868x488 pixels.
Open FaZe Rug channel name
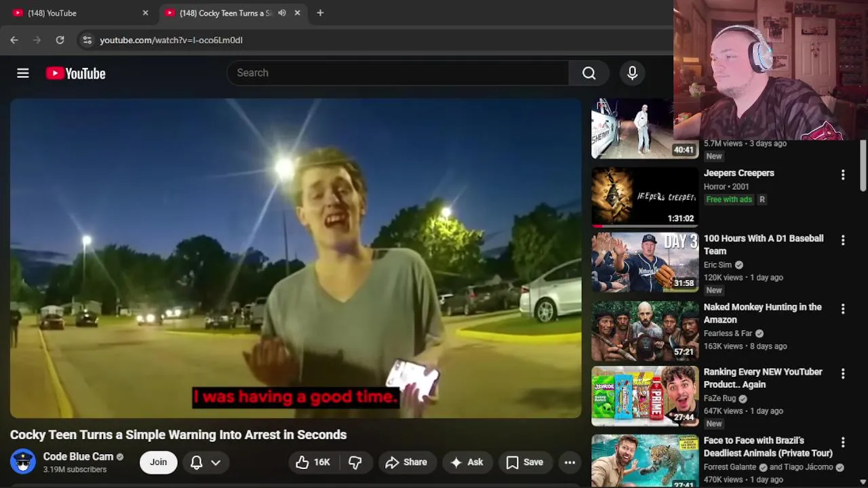[719, 399]
